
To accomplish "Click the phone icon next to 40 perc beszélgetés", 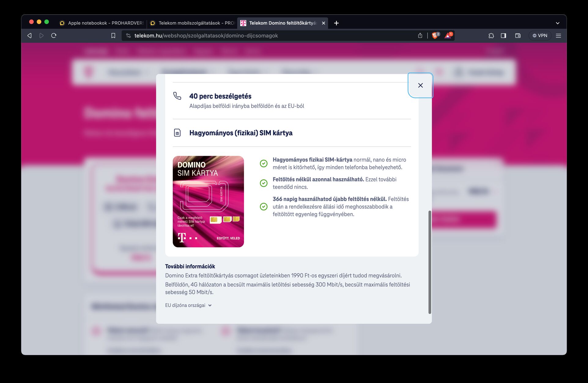I will point(177,96).
